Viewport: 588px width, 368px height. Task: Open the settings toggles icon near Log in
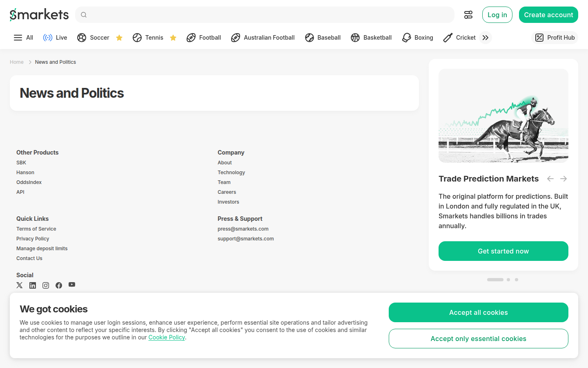(x=468, y=15)
